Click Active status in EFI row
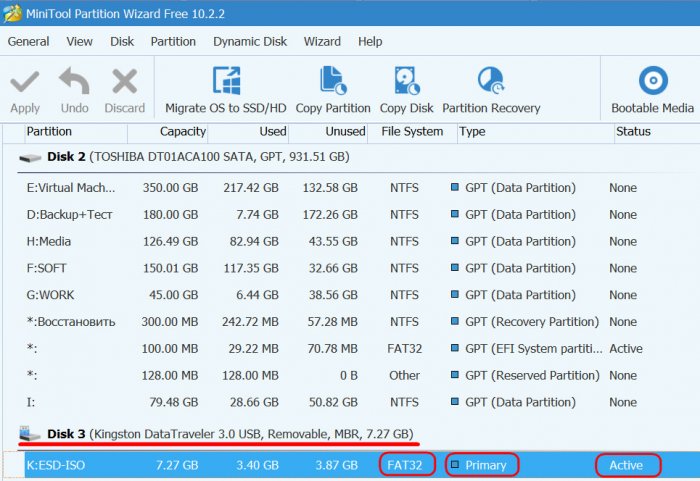700x481 pixels. pyautogui.click(x=626, y=348)
